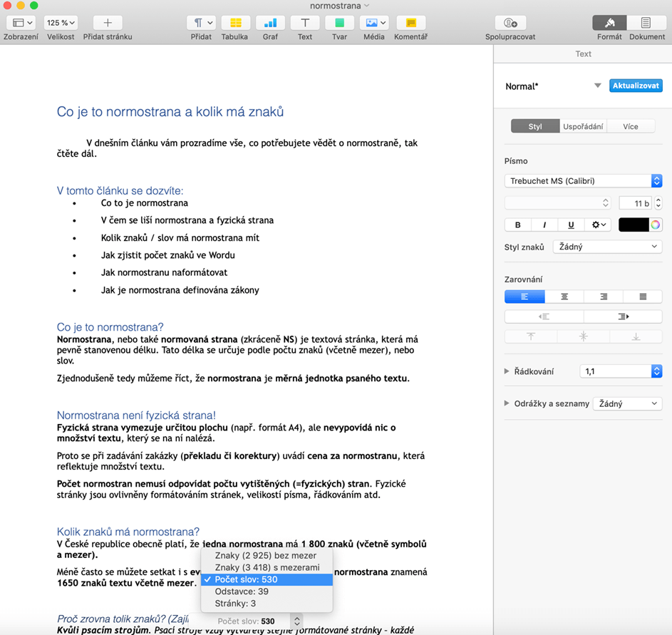Toggle bold formatting
Screen dimensions: 672x635
click(x=517, y=224)
